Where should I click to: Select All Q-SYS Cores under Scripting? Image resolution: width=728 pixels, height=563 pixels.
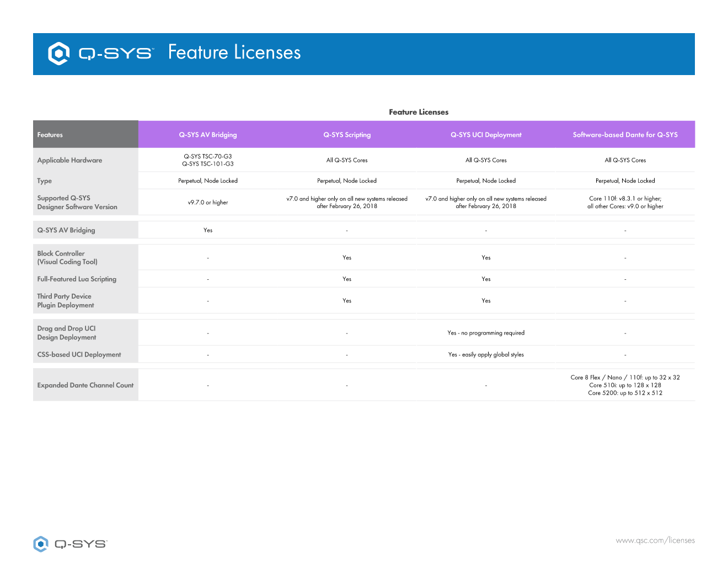pos(347,160)
